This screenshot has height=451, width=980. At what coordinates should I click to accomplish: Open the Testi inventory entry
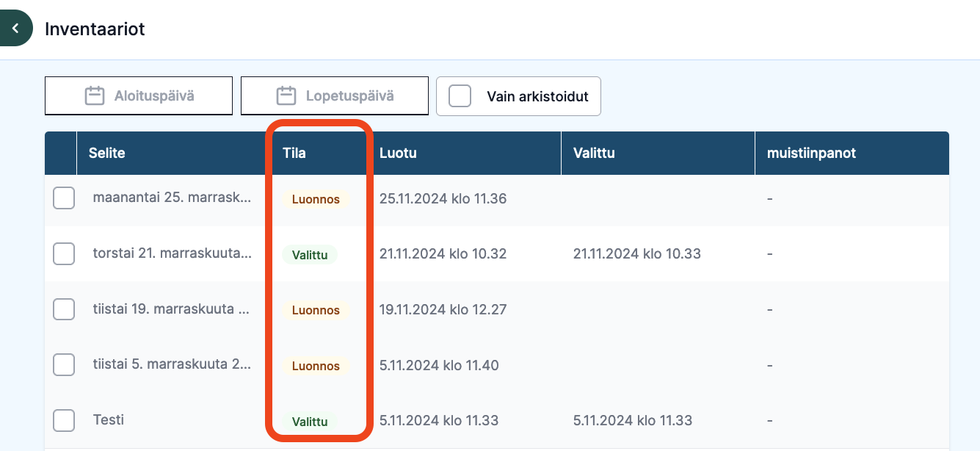click(109, 420)
